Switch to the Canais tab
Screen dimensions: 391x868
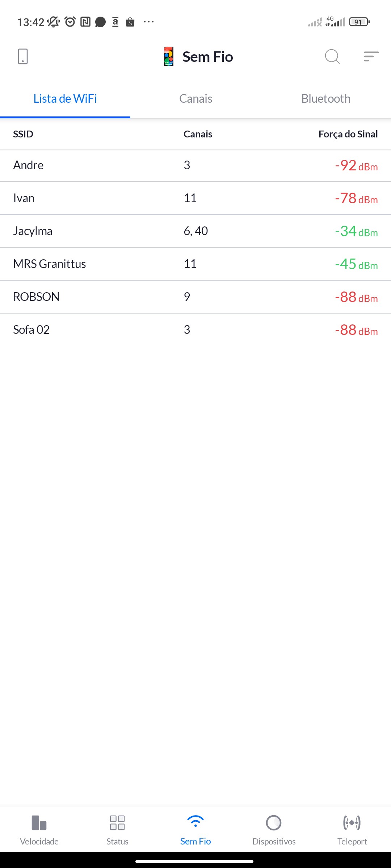195,99
